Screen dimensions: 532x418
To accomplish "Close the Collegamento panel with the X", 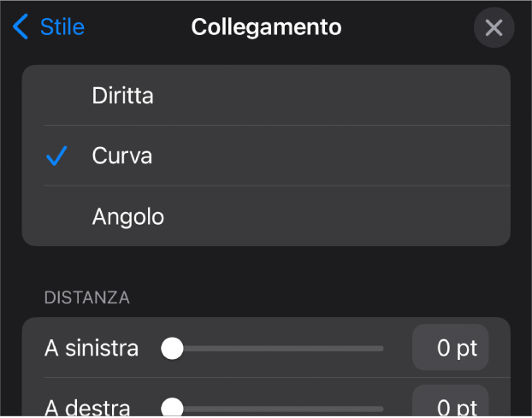I will (494, 28).
